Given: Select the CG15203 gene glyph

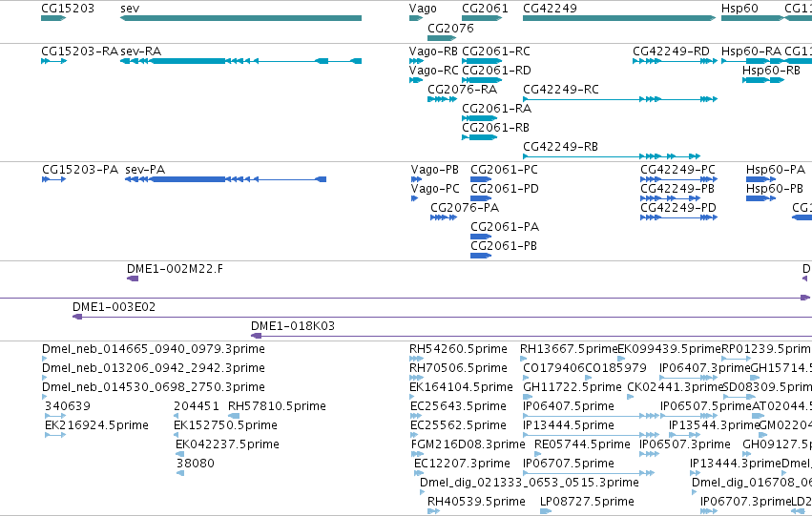Looking at the screenshot, I should pyautogui.click(x=53, y=18).
